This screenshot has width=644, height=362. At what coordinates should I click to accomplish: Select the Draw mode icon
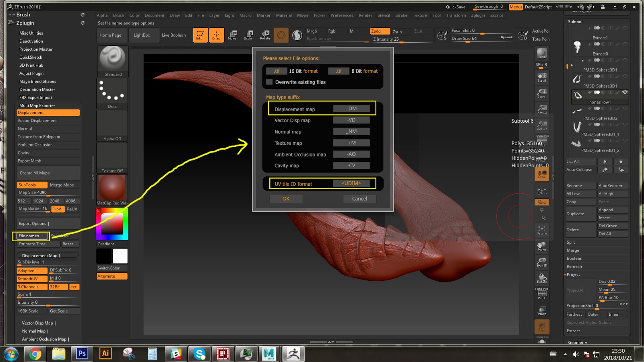216,35
